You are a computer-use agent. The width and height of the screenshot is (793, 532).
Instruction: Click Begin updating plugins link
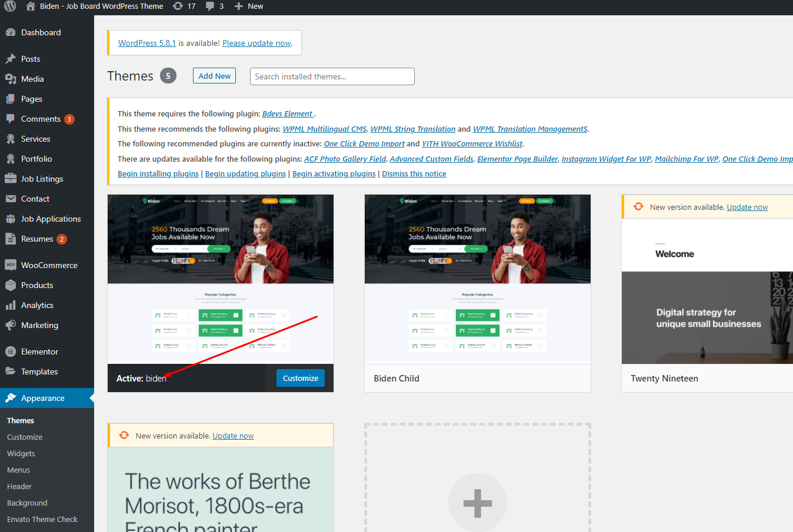(x=245, y=173)
